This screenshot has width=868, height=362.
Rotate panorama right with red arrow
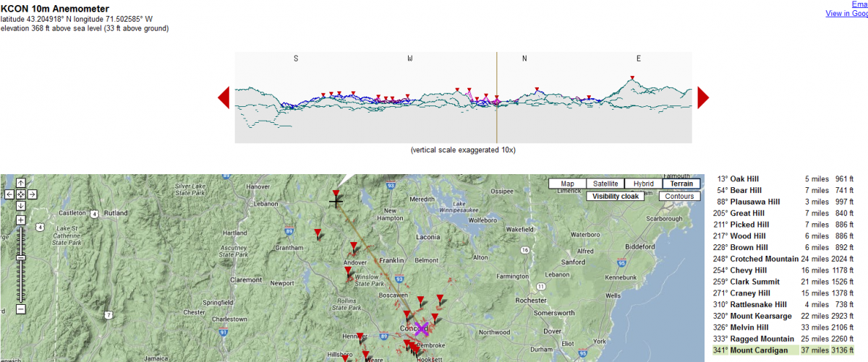pos(702,97)
